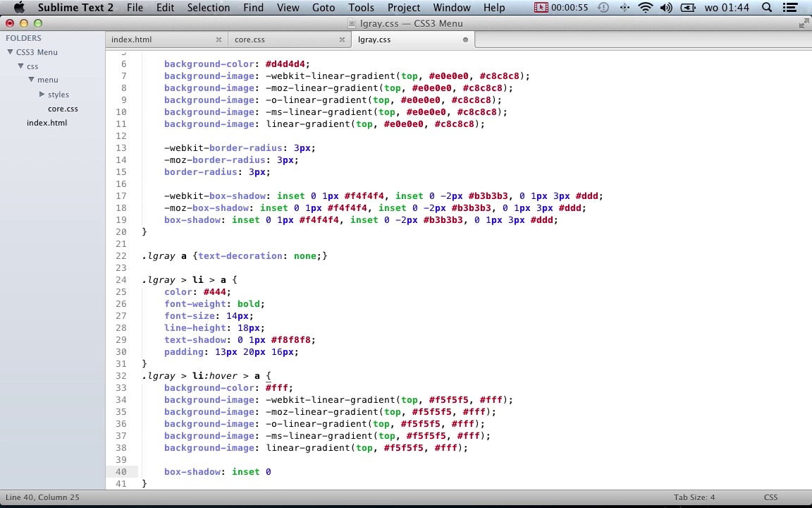
Task: Collapse the menu folder
Action: [x=32, y=79]
